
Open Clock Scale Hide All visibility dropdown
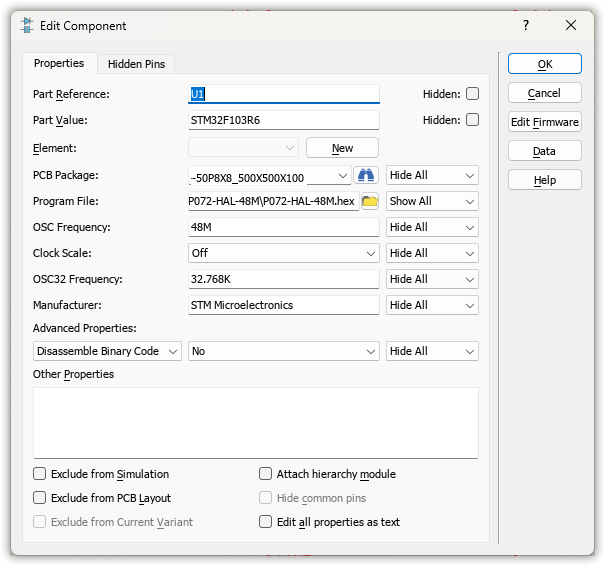point(432,253)
